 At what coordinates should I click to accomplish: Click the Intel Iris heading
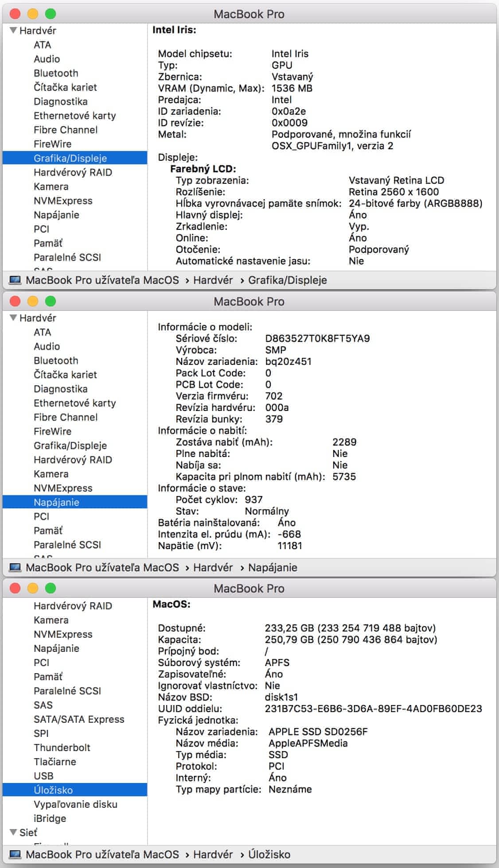(x=174, y=30)
